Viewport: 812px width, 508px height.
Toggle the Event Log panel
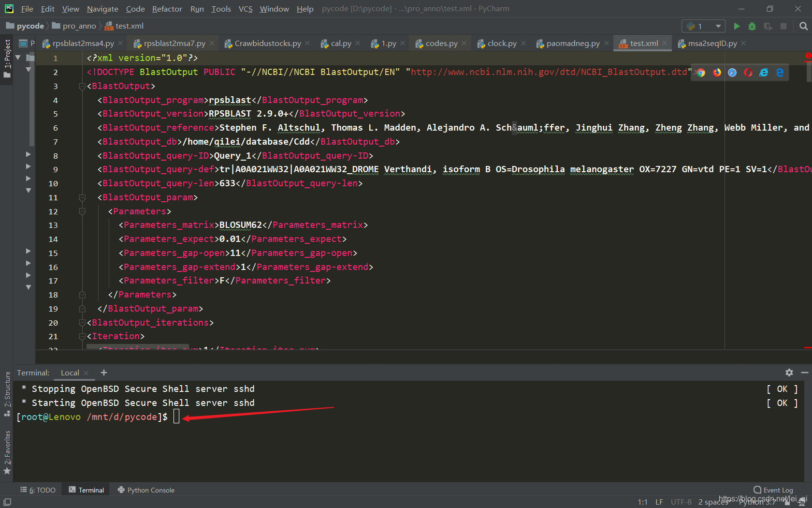(773, 490)
